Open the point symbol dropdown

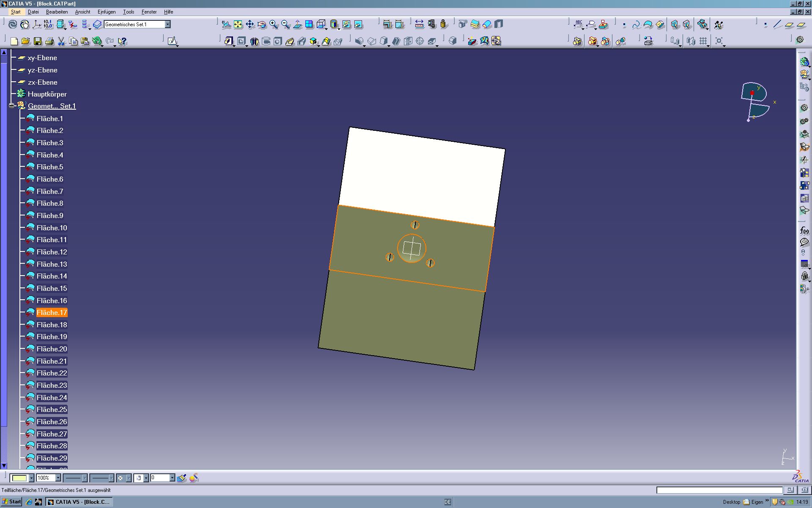(129, 478)
